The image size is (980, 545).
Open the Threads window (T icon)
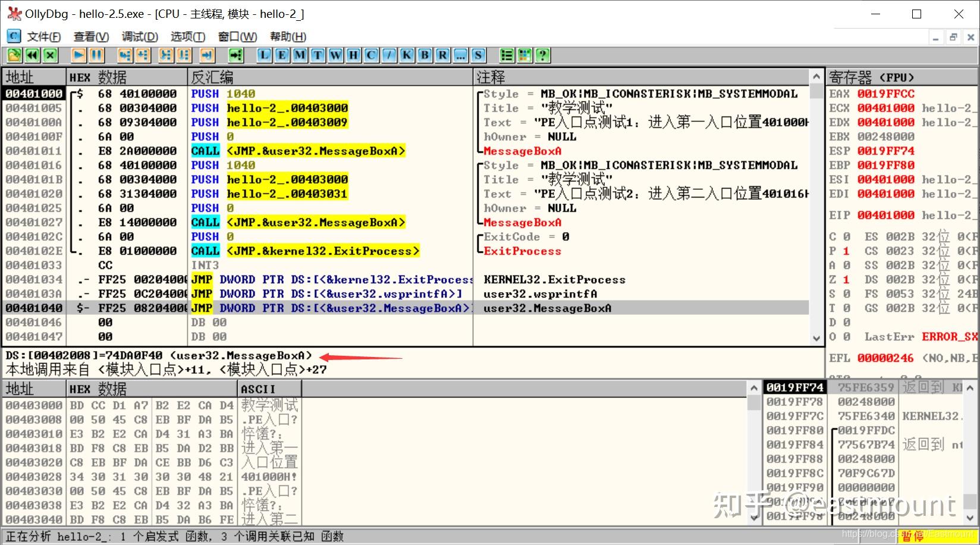pos(317,55)
